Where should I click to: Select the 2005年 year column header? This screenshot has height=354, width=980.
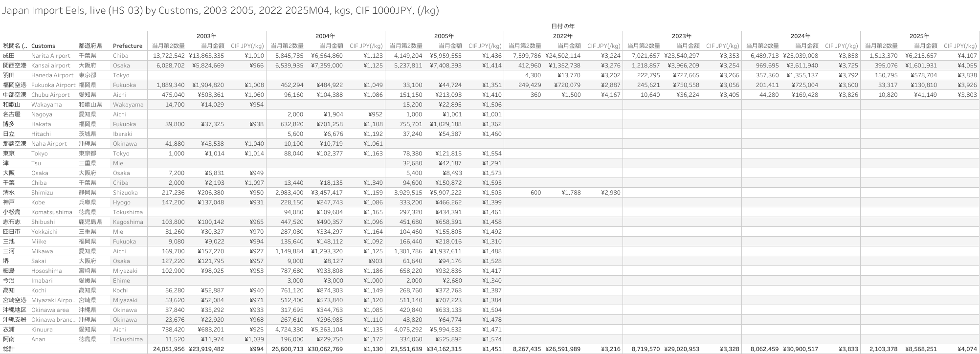click(x=444, y=36)
